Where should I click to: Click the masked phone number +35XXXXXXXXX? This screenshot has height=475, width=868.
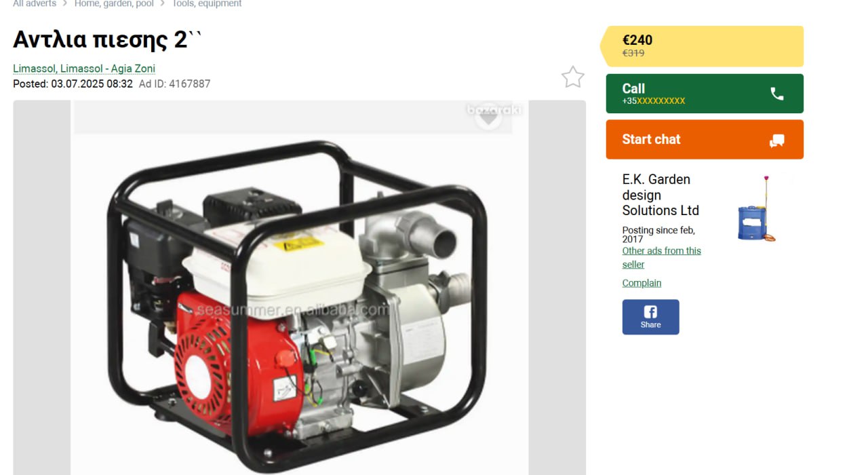pyautogui.click(x=654, y=101)
